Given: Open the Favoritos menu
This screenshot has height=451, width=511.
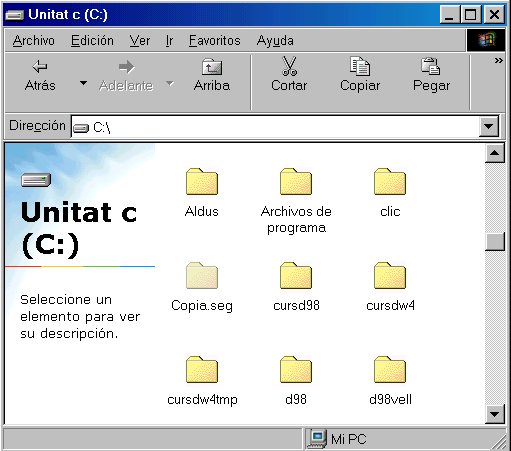Looking at the screenshot, I should click(x=215, y=41).
